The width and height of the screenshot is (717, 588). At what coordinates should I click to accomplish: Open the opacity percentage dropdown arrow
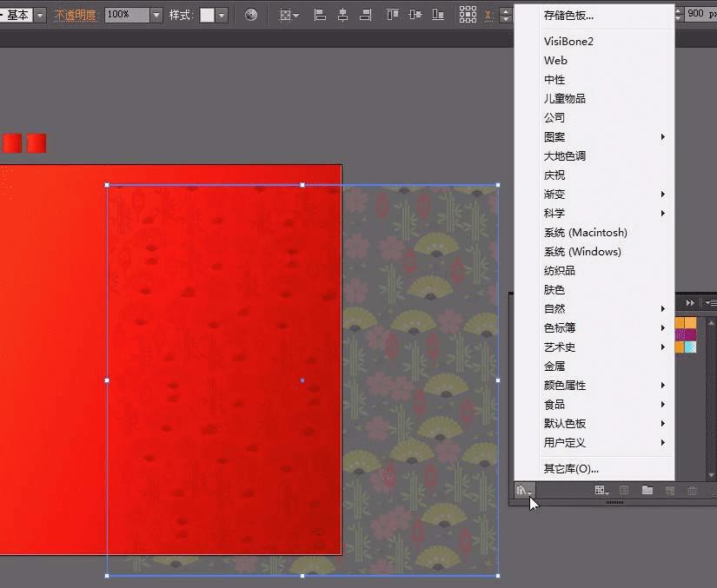tap(156, 15)
